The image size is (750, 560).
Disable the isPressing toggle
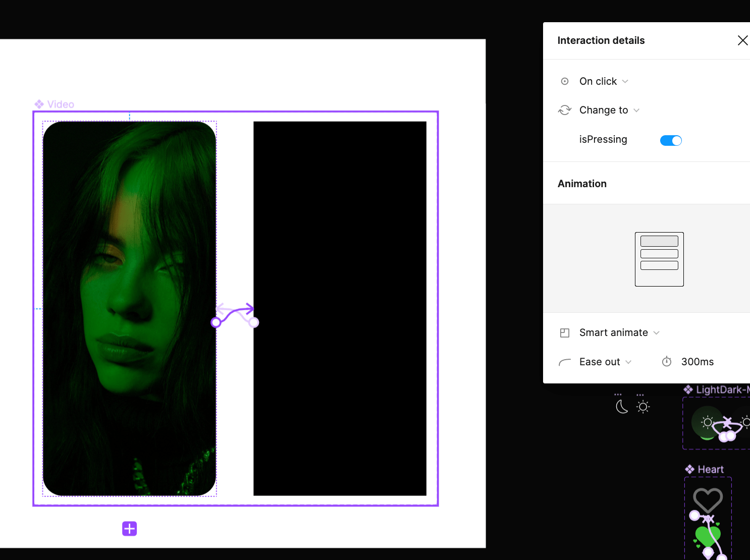coord(671,140)
